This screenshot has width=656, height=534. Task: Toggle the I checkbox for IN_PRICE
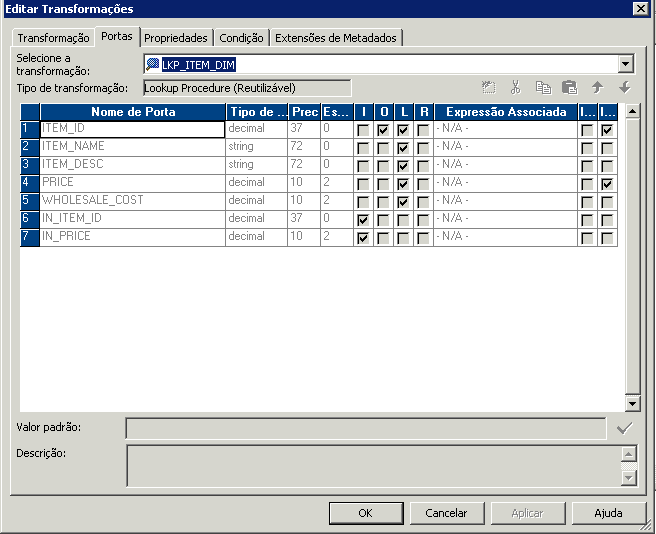(363, 238)
